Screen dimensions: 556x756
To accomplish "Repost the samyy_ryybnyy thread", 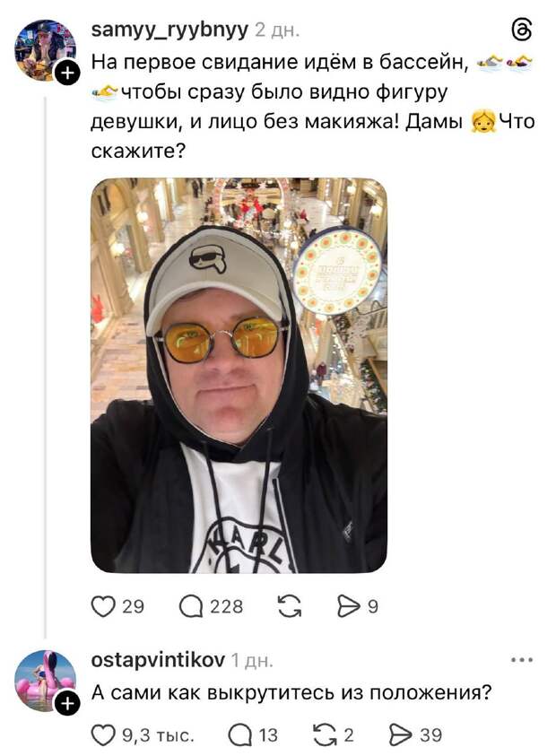I will [x=290, y=606].
